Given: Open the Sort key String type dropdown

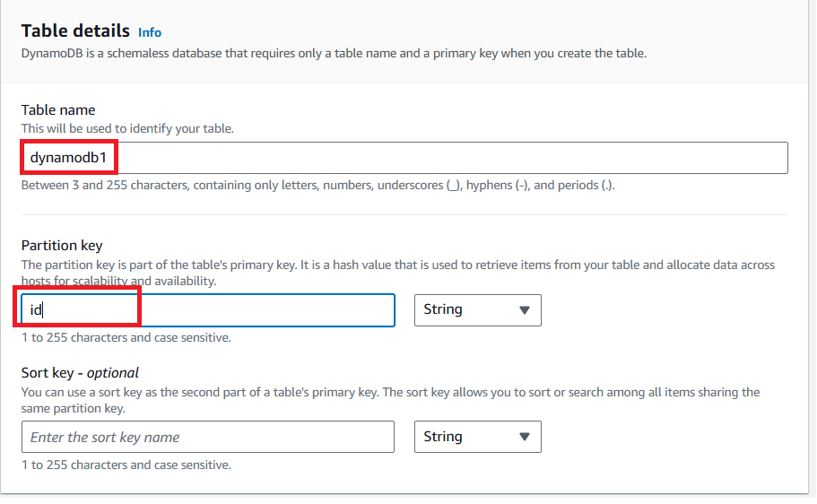Looking at the screenshot, I should pyautogui.click(x=477, y=438).
